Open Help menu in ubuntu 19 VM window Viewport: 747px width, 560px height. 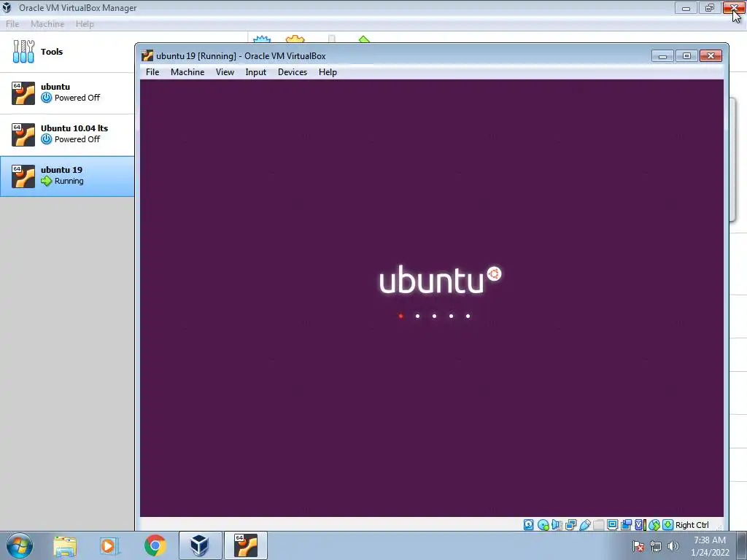point(328,72)
